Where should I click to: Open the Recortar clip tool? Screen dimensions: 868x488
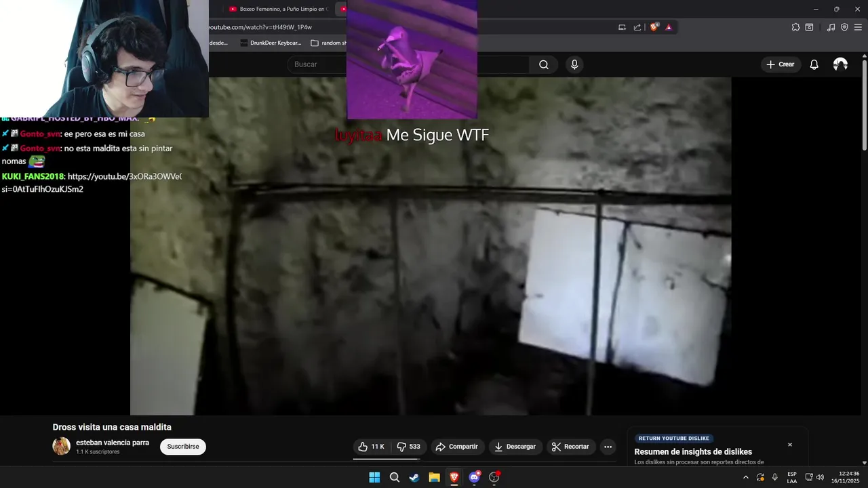[x=570, y=447]
